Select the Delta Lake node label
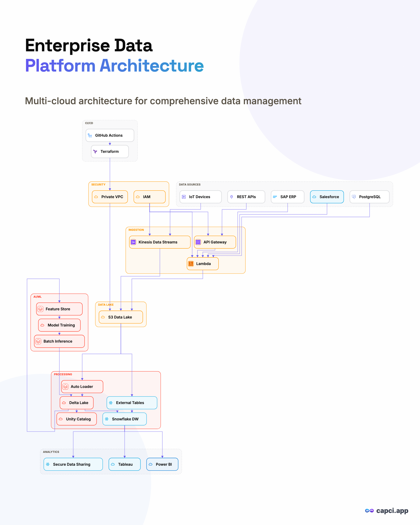The height and width of the screenshot is (525, 420). tap(79, 403)
